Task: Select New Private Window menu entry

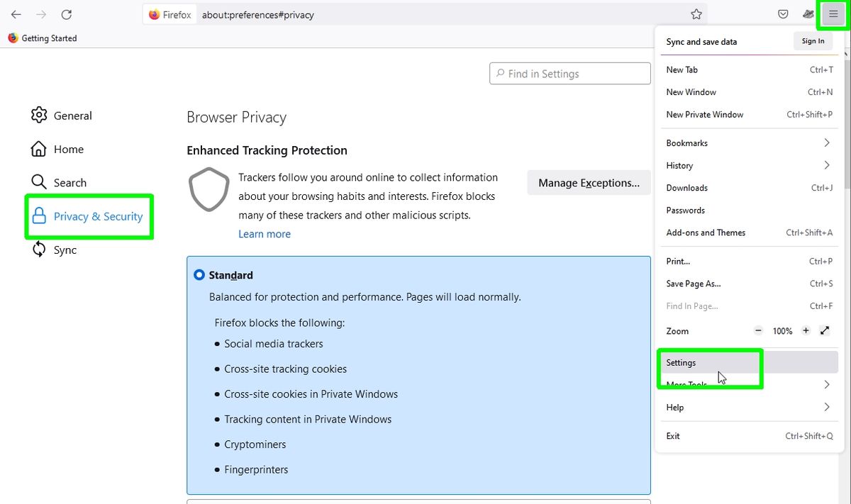Action: [704, 114]
